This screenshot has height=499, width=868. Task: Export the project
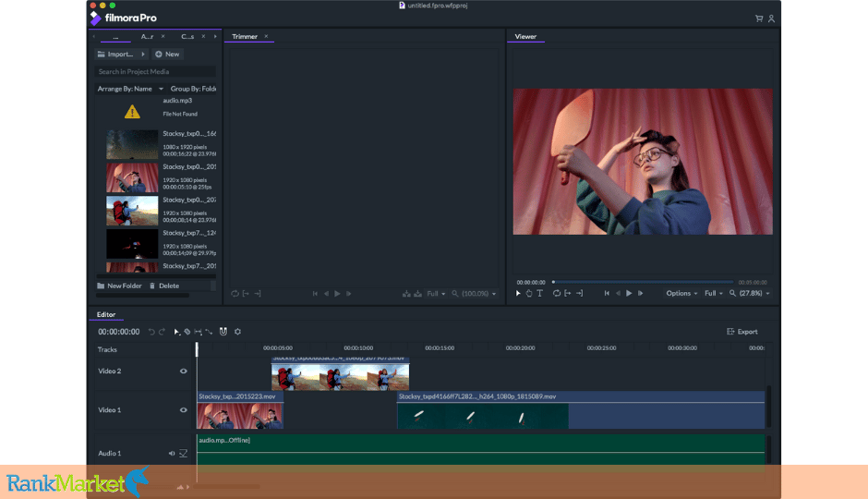tap(741, 332)
